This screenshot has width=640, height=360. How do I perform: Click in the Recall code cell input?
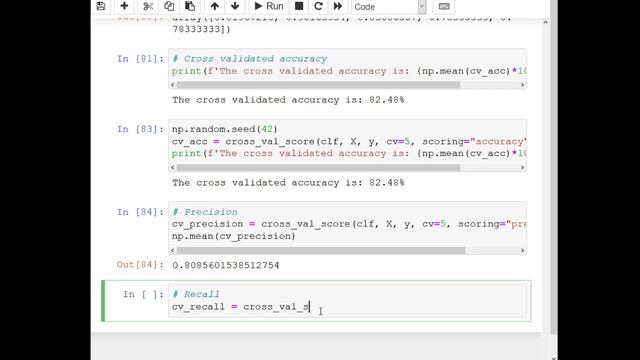coord(347,301)
